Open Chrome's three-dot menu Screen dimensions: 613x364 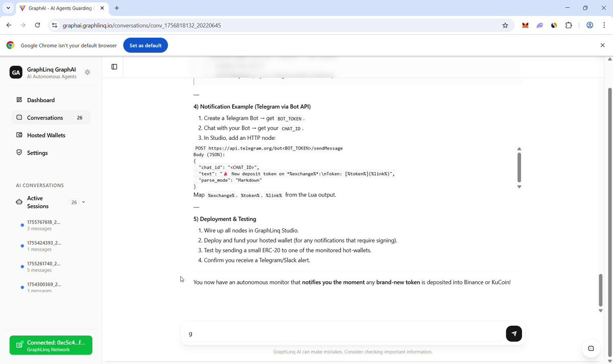coord(604,25)
